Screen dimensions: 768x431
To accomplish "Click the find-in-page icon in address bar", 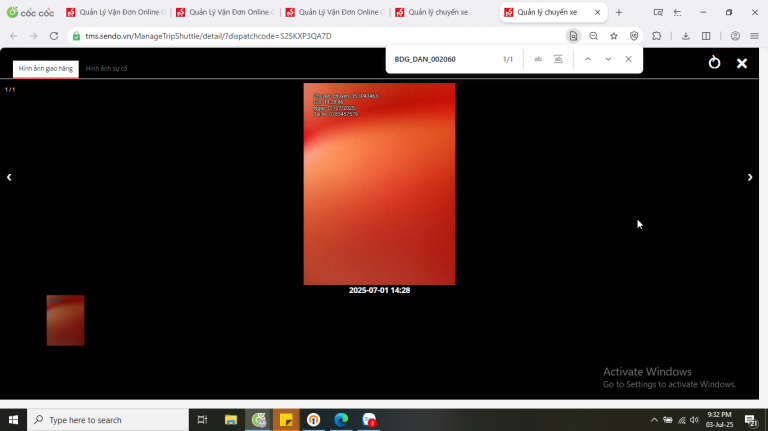I will pos(573,36).
